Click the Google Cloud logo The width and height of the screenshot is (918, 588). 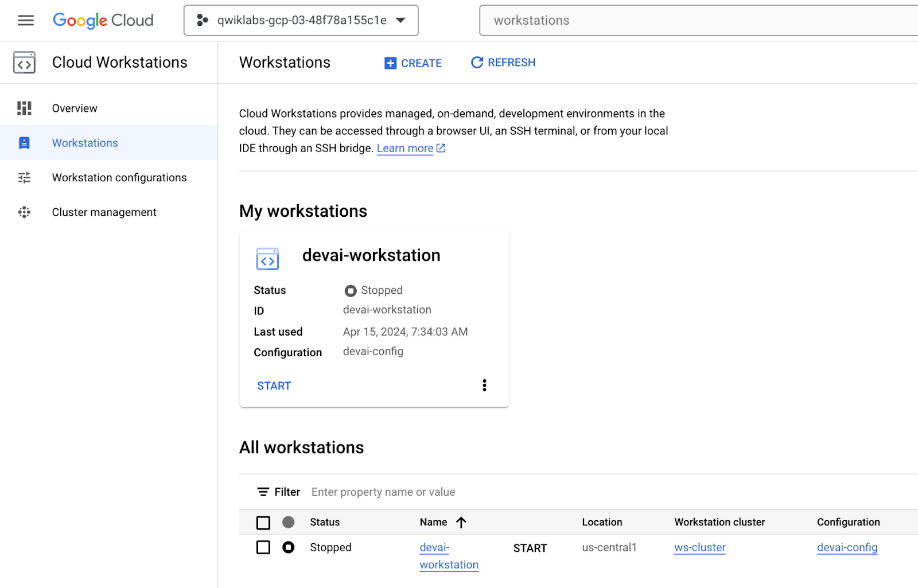tap(103, 21)
